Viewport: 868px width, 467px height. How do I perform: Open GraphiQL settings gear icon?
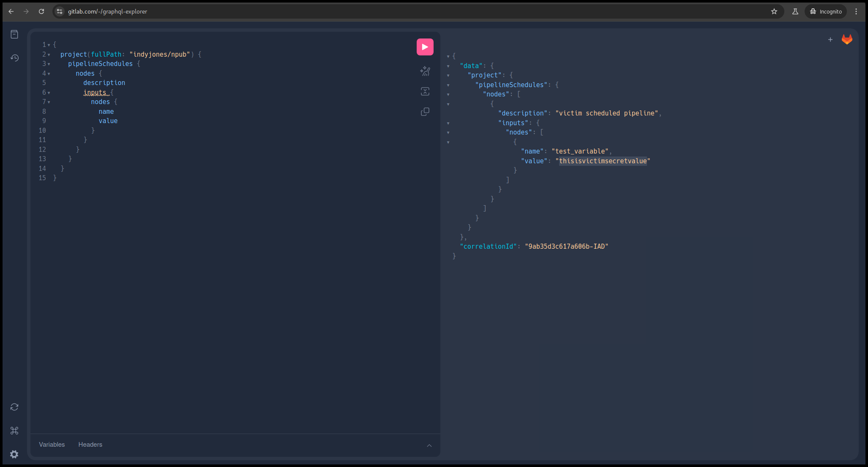pyautogui.click(x=14, y=454)
